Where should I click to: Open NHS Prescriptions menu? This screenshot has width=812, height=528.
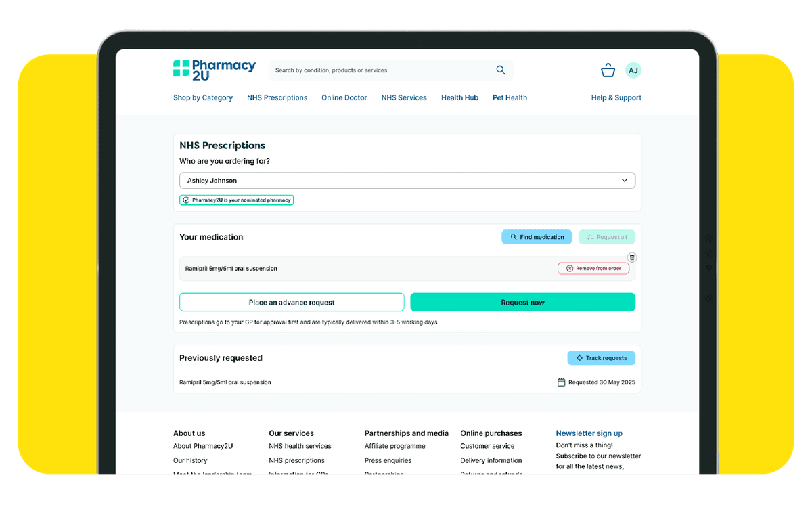(x=277, y=97)
